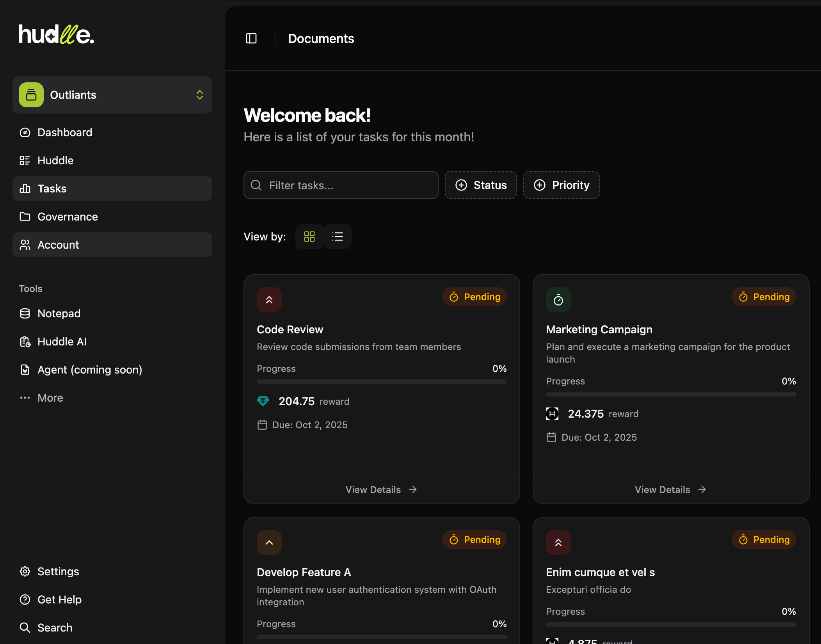Open Huddle AI tool
Viewport: 821px width, 644px height.
pyautogui.click(x=62, y=342)
